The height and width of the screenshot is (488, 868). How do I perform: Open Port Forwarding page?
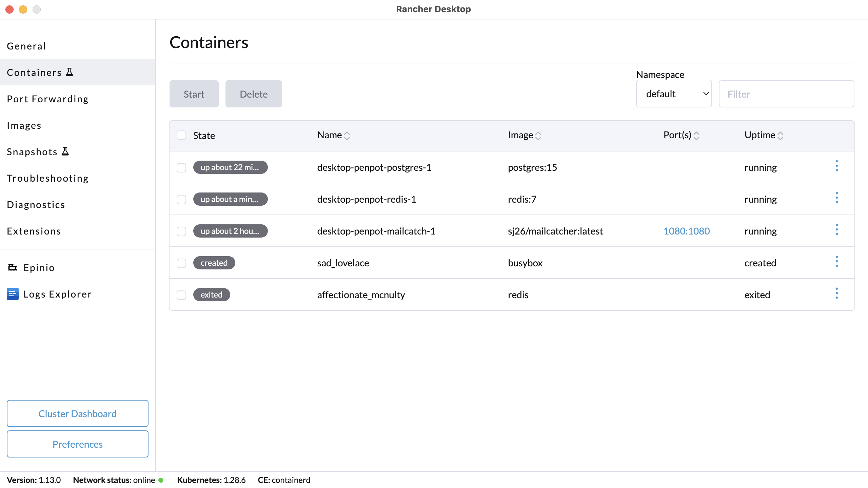(78, 99)
